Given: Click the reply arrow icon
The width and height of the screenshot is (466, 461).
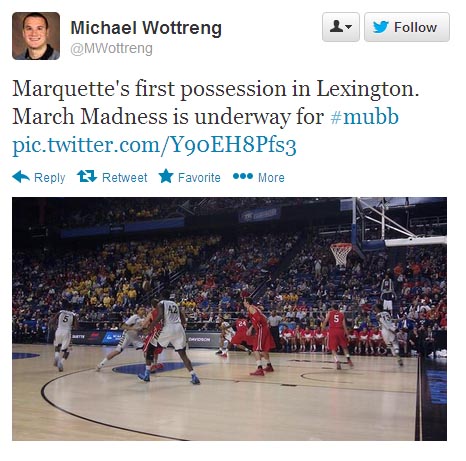Looking at the screenshot, I should click(21, 177).
